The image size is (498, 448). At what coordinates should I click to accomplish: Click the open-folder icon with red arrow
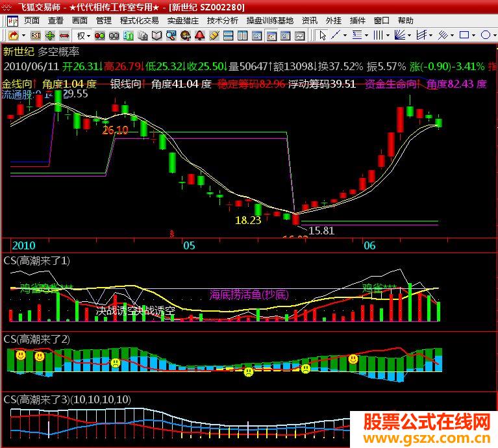click(x=14, y=35)
